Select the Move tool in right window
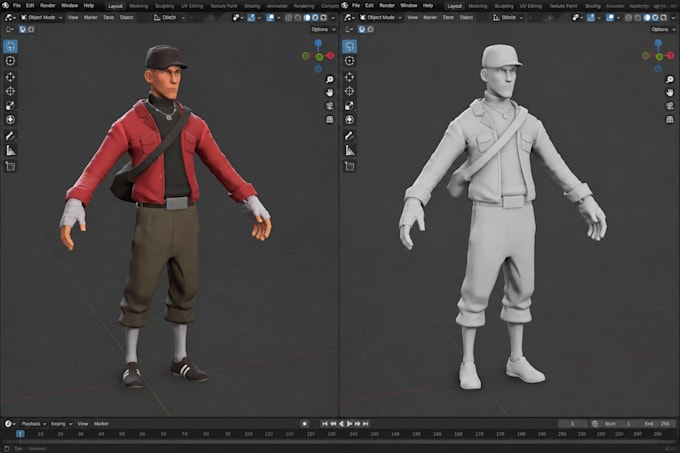Screen dimensions: 680x453 (x=350, y=77)
